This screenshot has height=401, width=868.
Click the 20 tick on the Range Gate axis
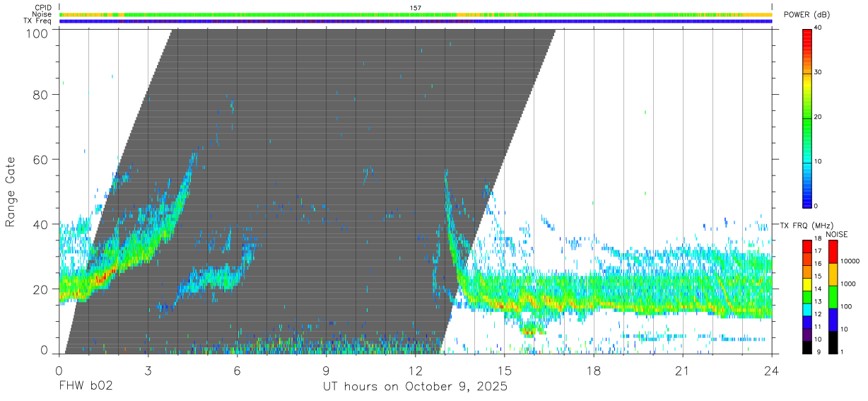tap(40, 289)
